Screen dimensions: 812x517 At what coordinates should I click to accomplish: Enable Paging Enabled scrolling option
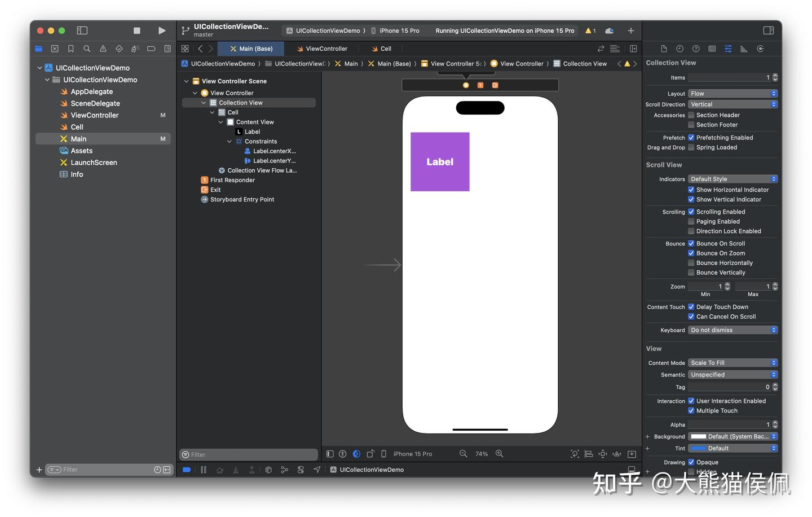tap(691, 221)
